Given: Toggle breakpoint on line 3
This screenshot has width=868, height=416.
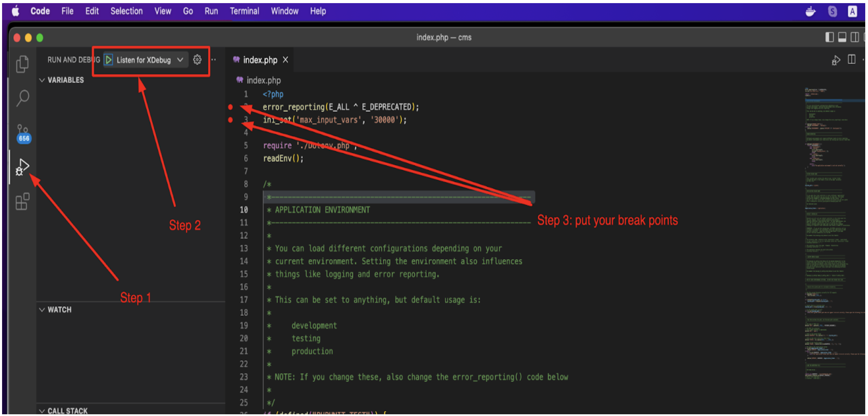Looking at the screenshot, I should tap(231, 120).
